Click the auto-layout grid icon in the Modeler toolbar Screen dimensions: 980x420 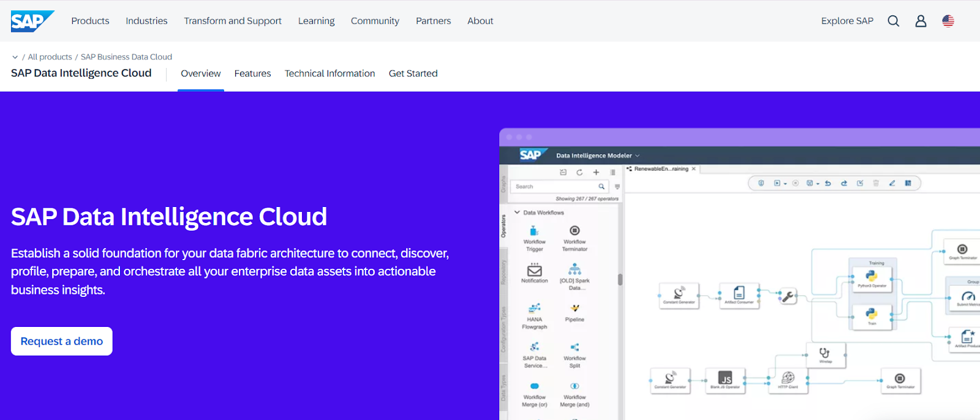[908, 183]
